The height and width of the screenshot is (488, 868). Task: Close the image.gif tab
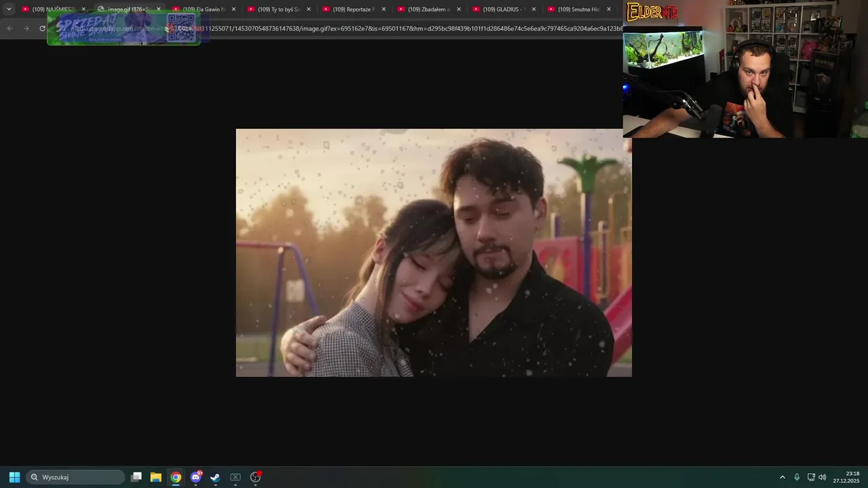[159, 9]
